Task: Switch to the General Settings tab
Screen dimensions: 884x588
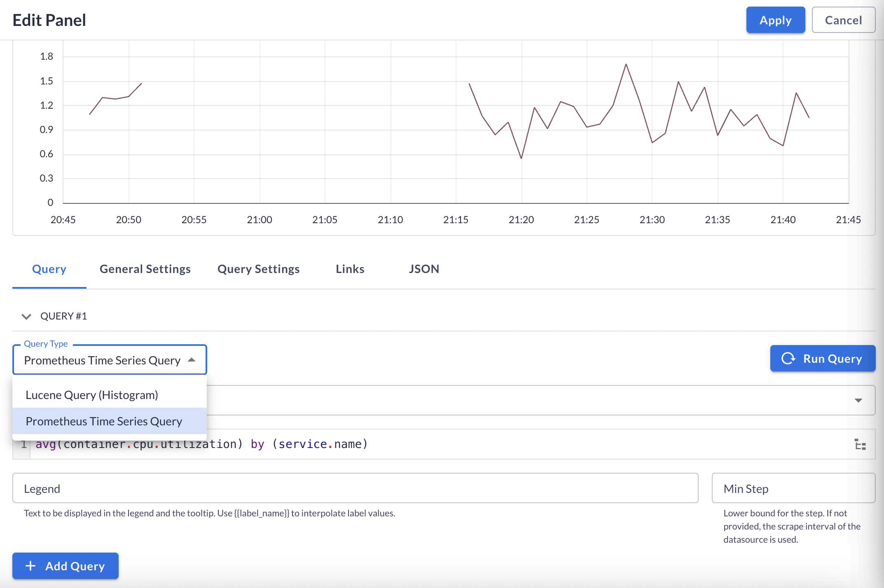Action: [x=145, y=269]
